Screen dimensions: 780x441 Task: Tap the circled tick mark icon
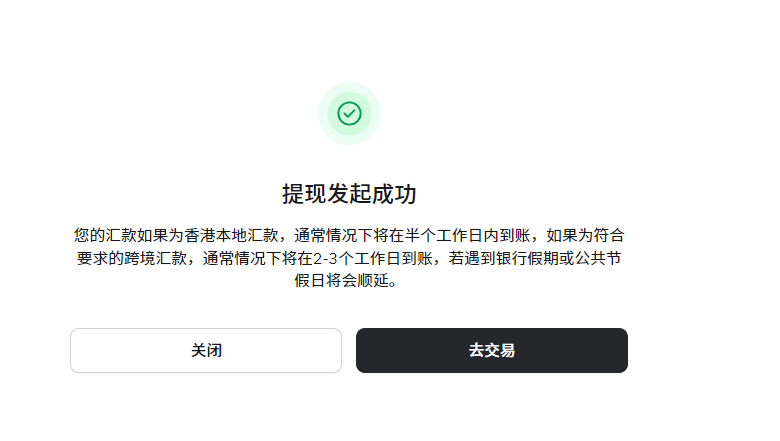tap(349, 113)
